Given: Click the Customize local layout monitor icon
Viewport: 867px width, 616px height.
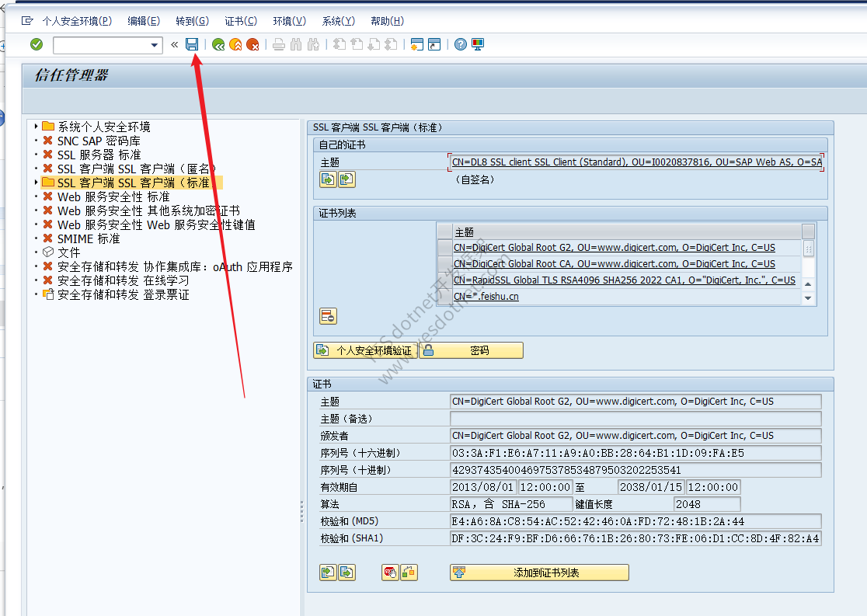Looking at the screenshot, I should [478, 44].
